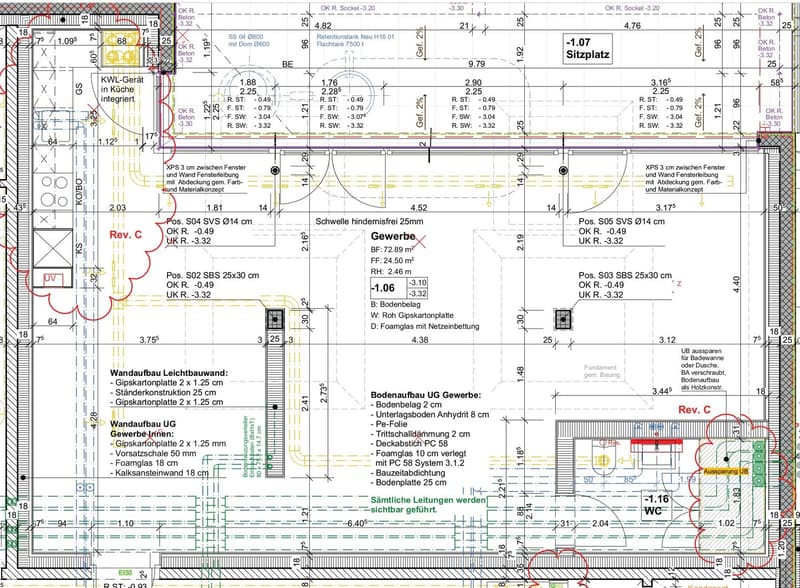
Task: Select the green Sämtliche Leitungen note
Action: click(x=428, y=505)
